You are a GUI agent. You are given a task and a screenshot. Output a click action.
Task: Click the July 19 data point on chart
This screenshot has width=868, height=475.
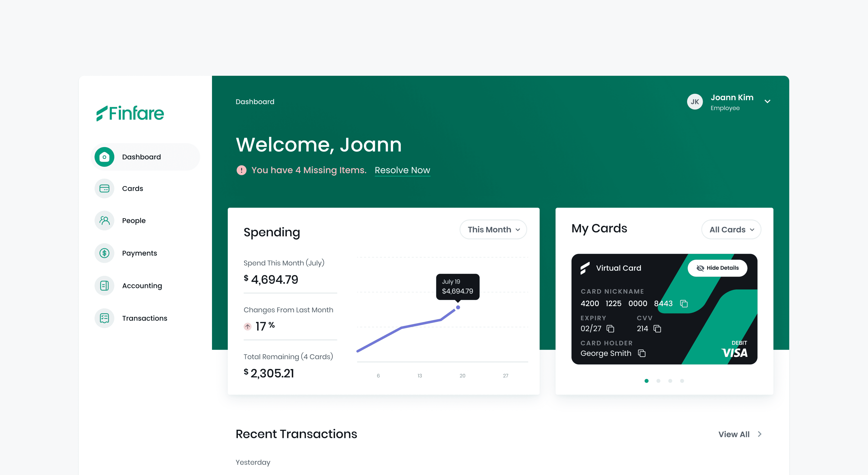(x=458, y=307)
